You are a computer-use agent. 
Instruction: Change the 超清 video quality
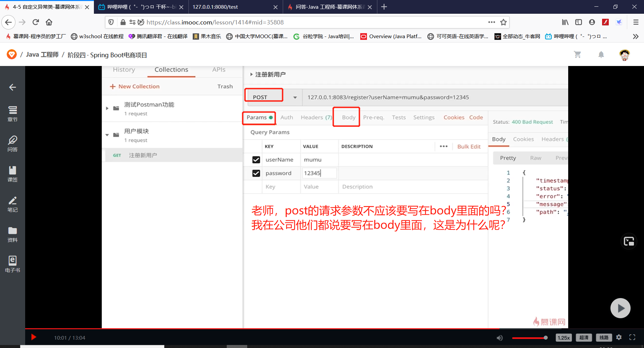[x=584, y=338]
